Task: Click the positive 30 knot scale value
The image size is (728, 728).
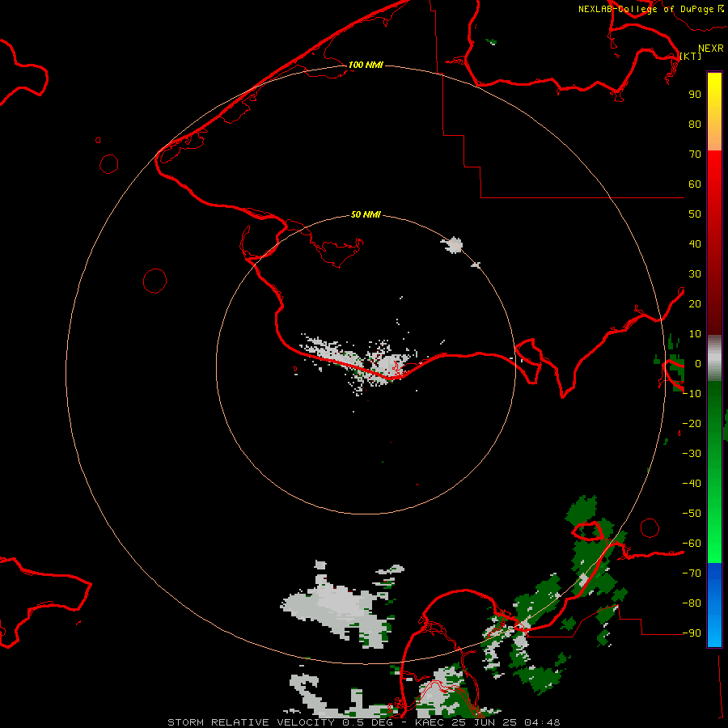Action: (695, 274)
